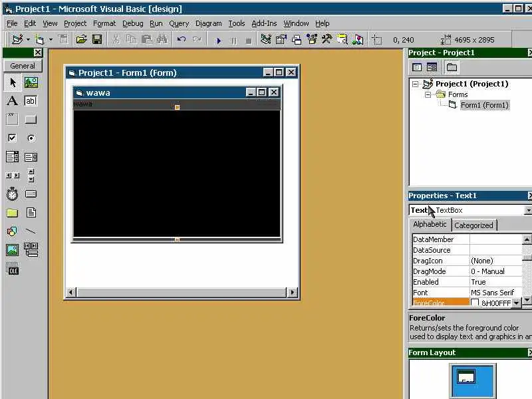Select Form1 (Form1) in project tree
The width and height of the screenshot is (532, 399).
click(x=485, y=105)
